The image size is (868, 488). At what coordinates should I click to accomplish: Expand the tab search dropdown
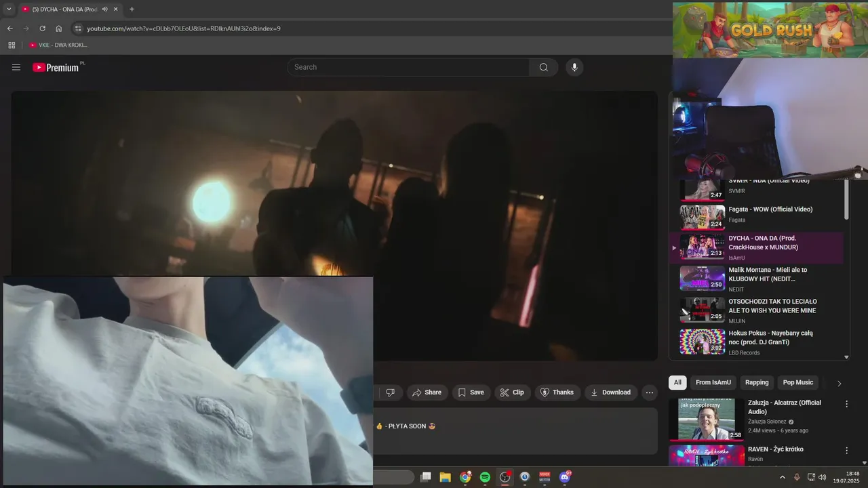[9, 9]
